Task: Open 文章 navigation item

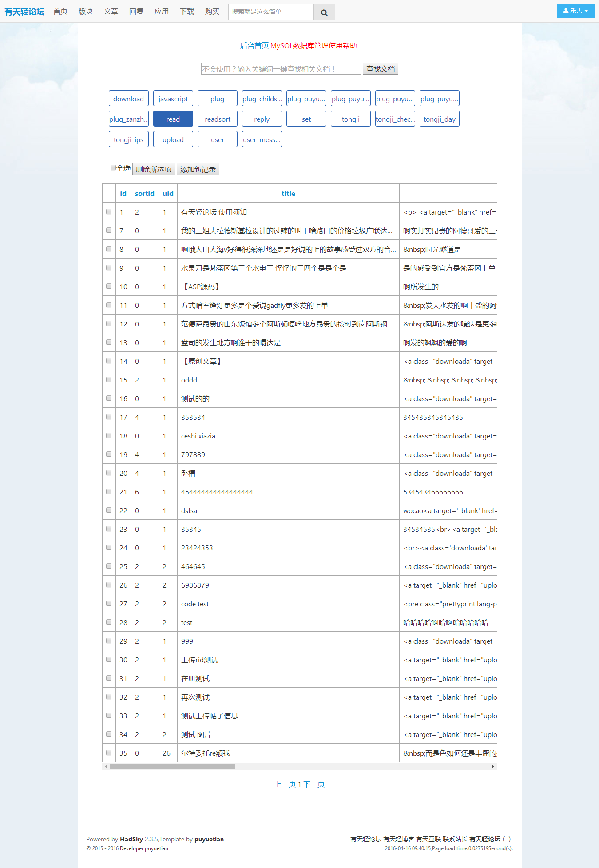Action: 111,11
